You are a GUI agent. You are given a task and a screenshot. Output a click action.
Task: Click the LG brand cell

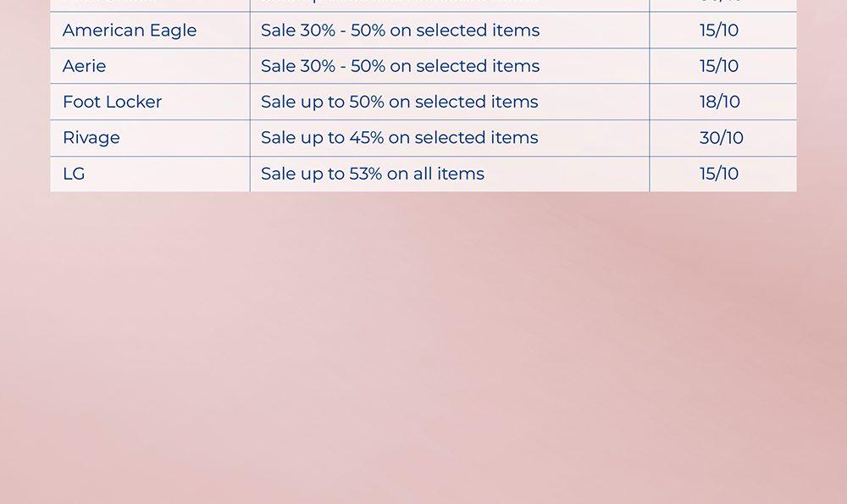(74, 174)
